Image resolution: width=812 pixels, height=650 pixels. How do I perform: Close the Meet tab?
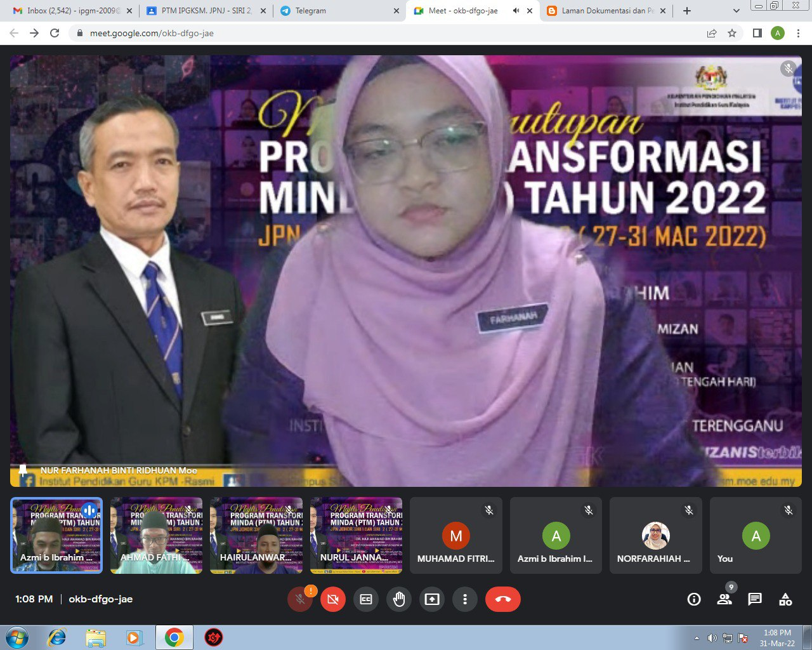[530, 11]
